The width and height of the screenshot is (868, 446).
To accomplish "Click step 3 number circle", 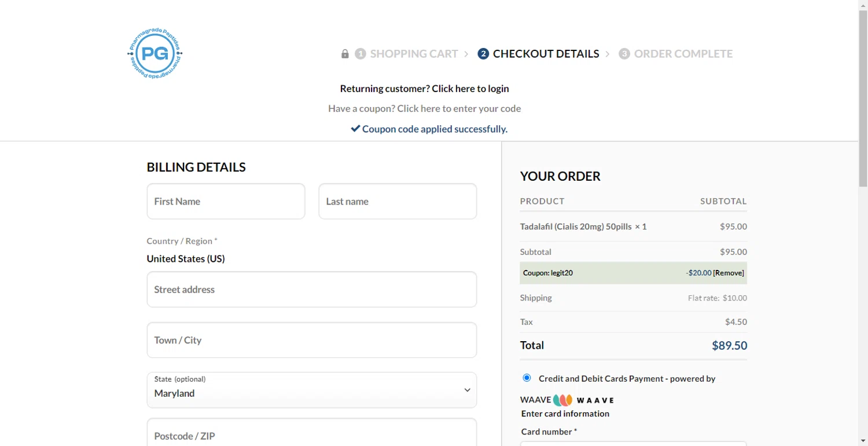I will (624, 54).
